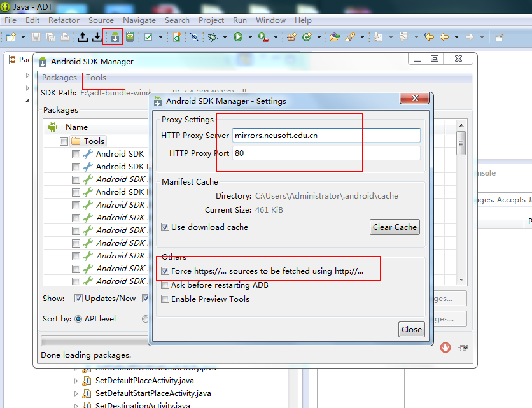This screenshot has height=408, width=532.
Task: Click the Close button in Settings dialog
Action: [412, 329]
